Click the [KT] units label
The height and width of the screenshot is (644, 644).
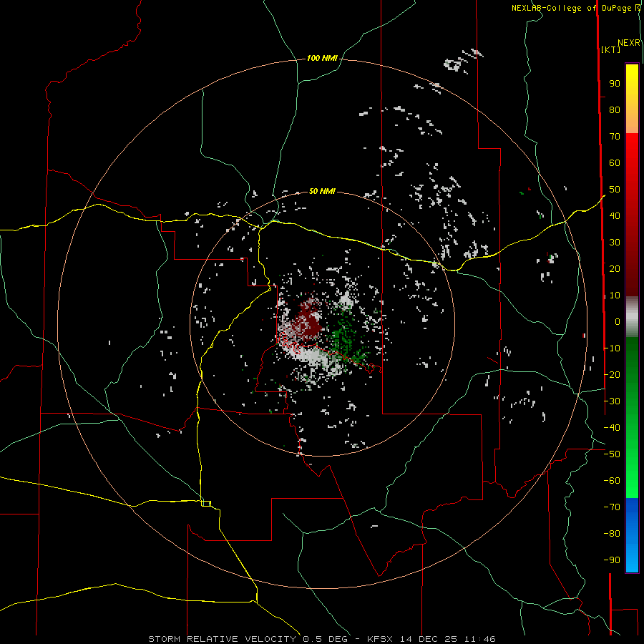point(611,49)
